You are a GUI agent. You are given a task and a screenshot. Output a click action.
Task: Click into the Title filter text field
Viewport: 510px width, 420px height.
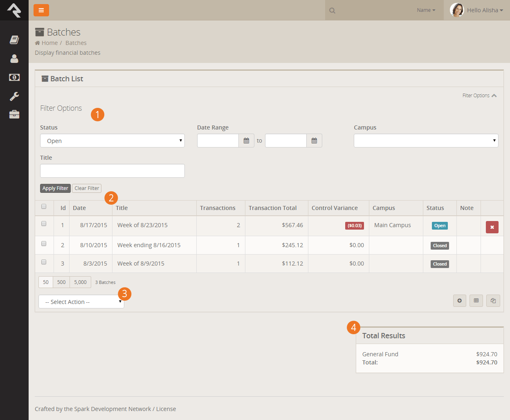click(112, 171)
